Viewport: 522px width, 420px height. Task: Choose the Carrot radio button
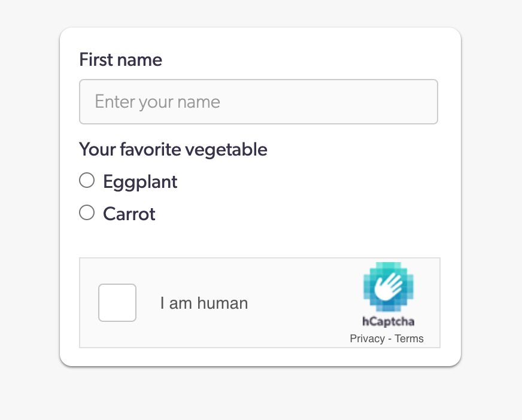pos(87,212)
